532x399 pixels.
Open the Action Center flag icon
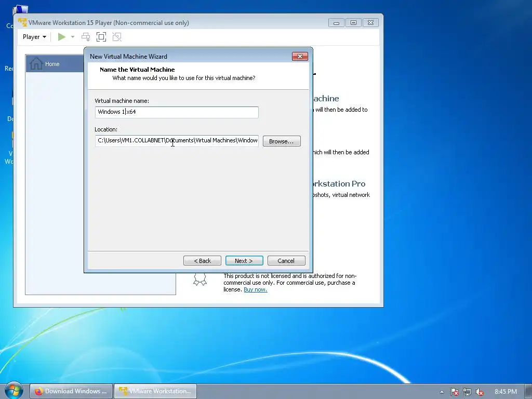pos(454,392)
